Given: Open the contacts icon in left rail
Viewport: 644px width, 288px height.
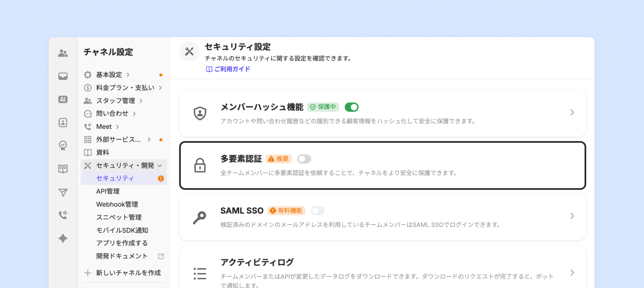Looking at the screenshot, I should click(63, 123).
